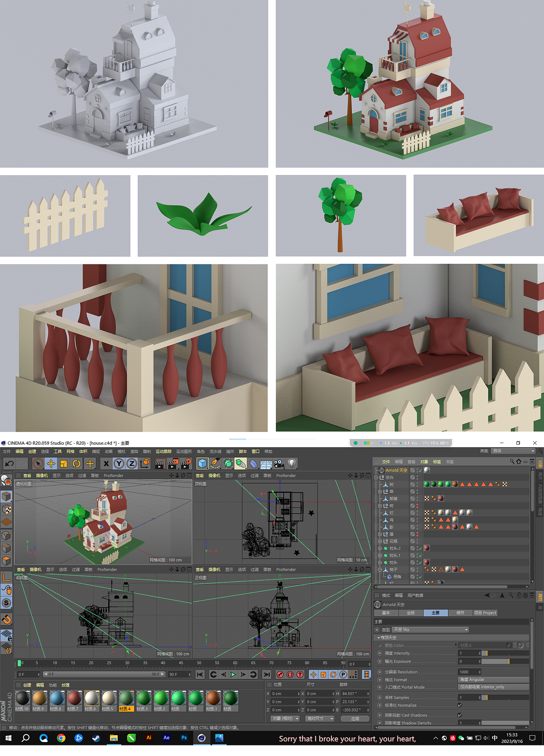
Task: Toggle enable check on Arnold 天空
Action: point(420,470)
